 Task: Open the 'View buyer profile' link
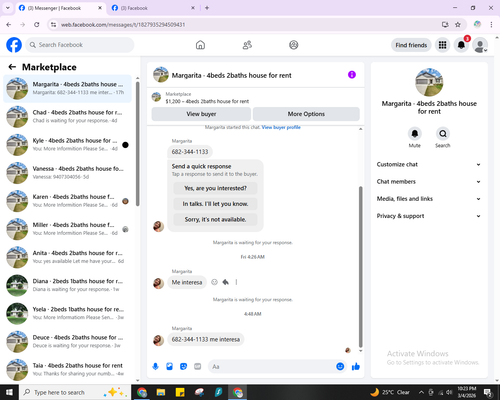pos(281,127)
